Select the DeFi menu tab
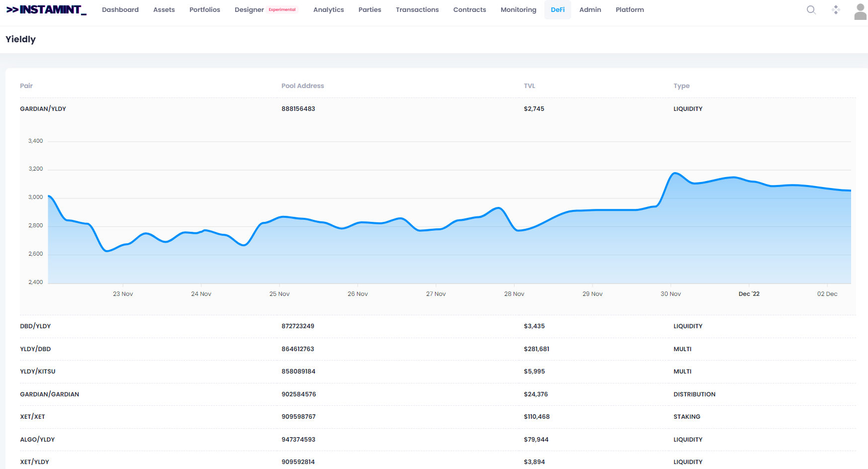Viewport: 868px width, 469px height. [x=558, y=10]
